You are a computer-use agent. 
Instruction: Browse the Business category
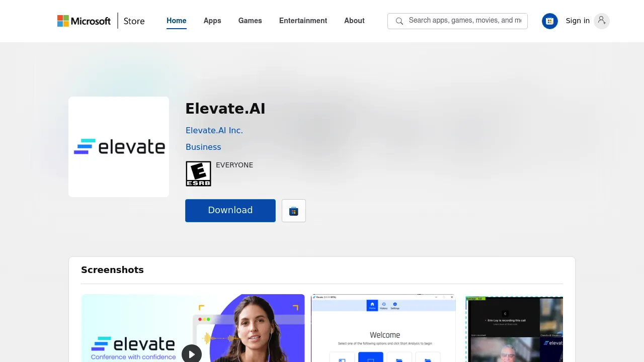pyautogui.click(x=203, y=147)
